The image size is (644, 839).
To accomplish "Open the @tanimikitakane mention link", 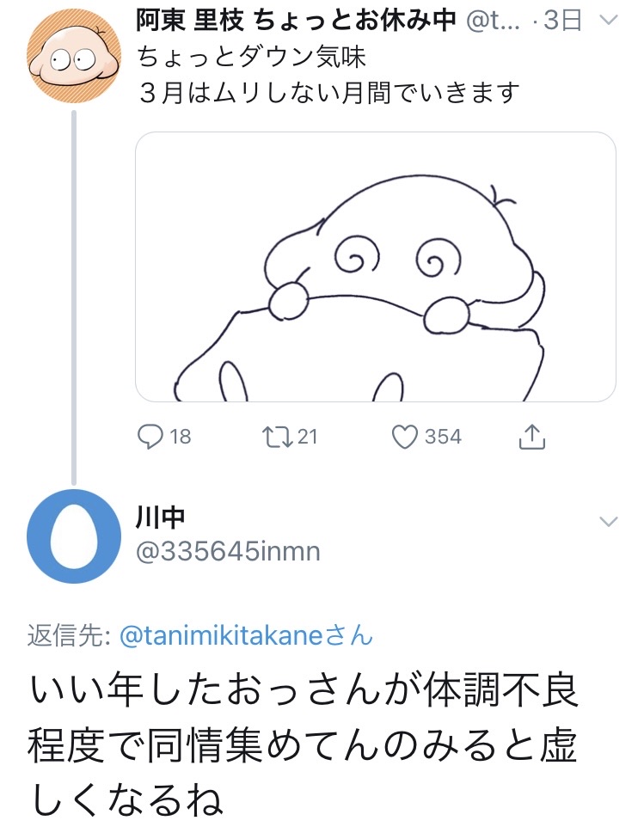I will [221, 636].
